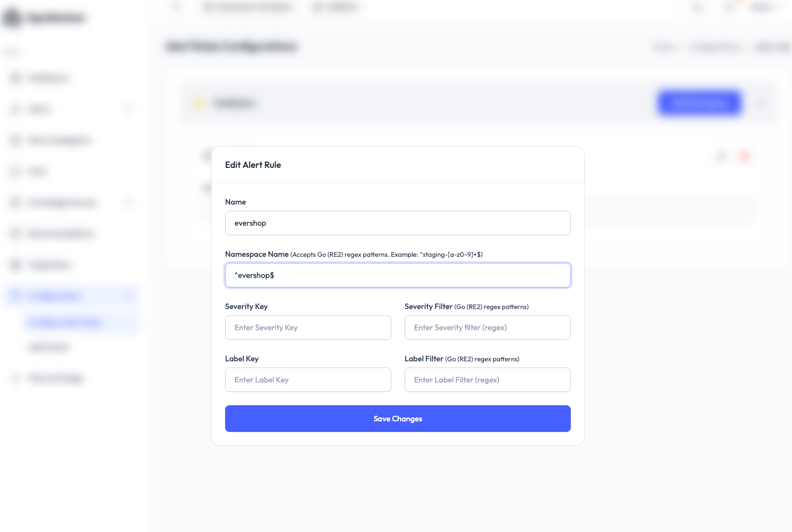Focus the Namespace Name regex field
This screenshot has width=792, height=532.
pos(397,275)
